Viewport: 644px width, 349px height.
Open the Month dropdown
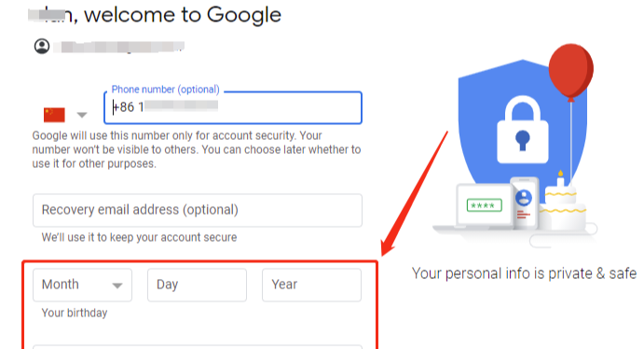click(83, 285)
